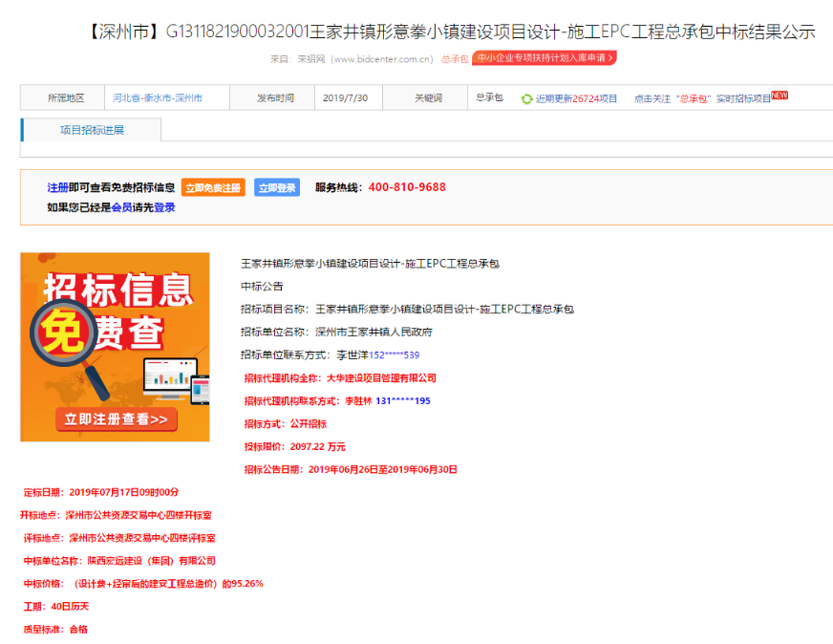
Task: Follow the 点击关注"总承包"实时招标项目 link
Action: (702, 98)
